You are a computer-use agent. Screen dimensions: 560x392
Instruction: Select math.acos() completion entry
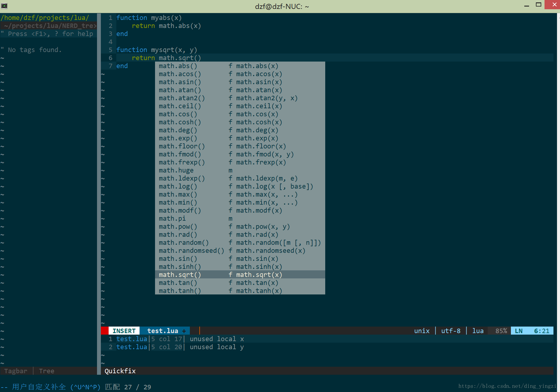[x=240, y=74]
